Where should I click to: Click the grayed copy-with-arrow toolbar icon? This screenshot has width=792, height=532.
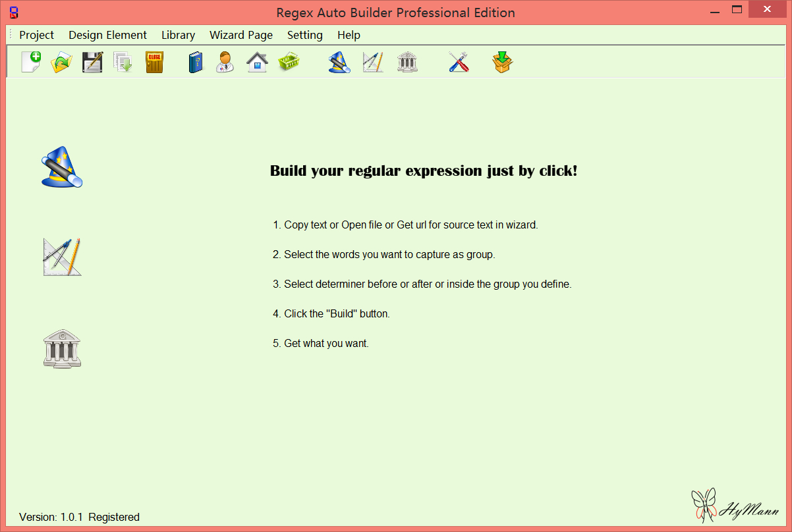click(x=123, y=63)
